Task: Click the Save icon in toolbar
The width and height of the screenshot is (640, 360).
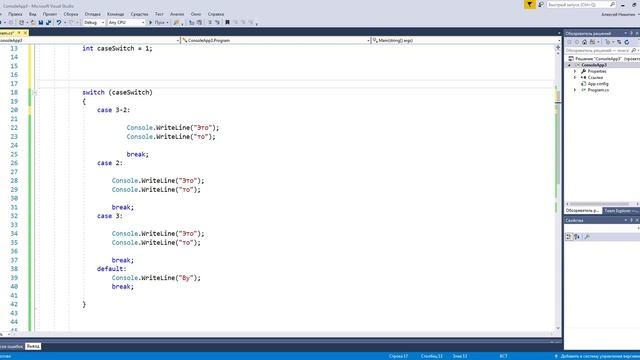Action: [x=41, y=22]
